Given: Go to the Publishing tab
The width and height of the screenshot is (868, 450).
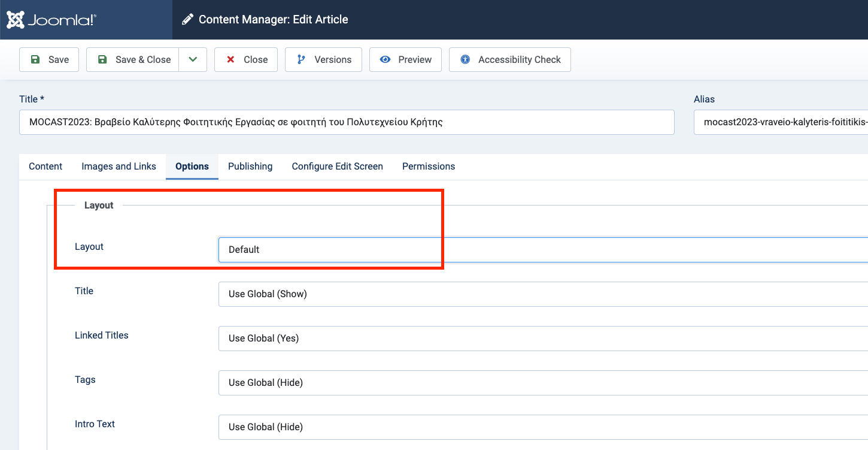Looking at the screenshot, I should [250, 167].
